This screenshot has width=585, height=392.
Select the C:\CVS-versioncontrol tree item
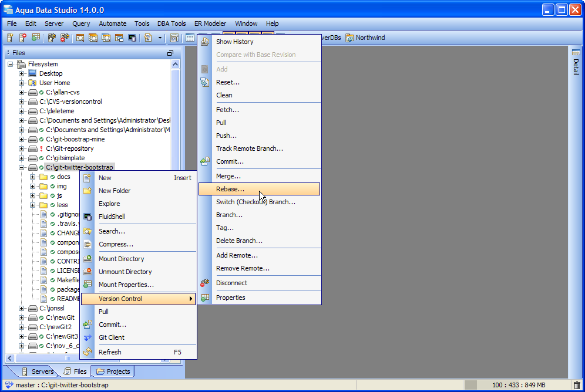[70, 102]
